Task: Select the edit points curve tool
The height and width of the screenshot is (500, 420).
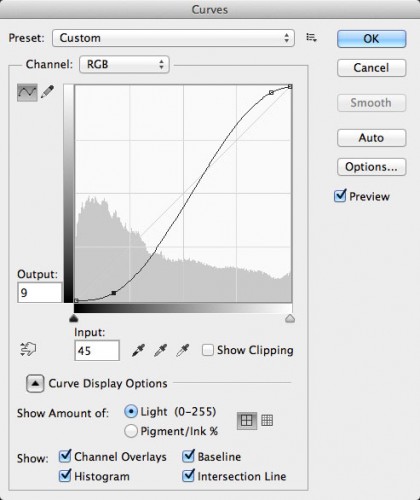Action: coord(27,92)
